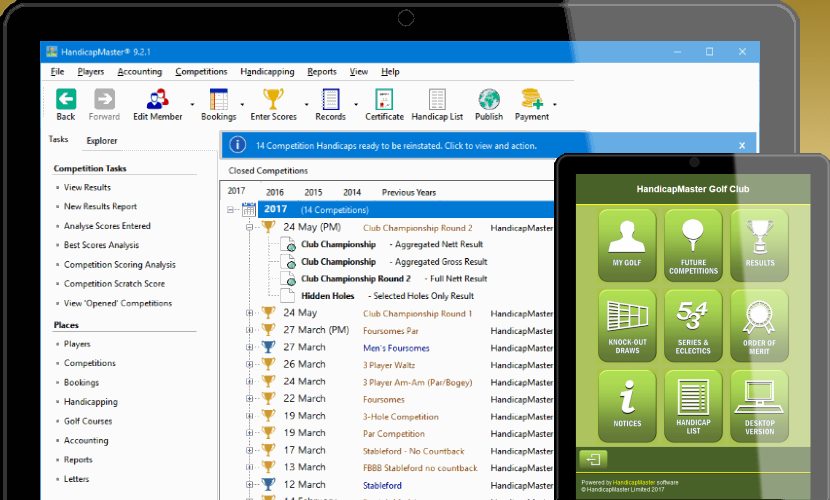This screenshot has height=500, width=830.
Task: Click the Certificate toolbar icon
Action: [384, 100]
